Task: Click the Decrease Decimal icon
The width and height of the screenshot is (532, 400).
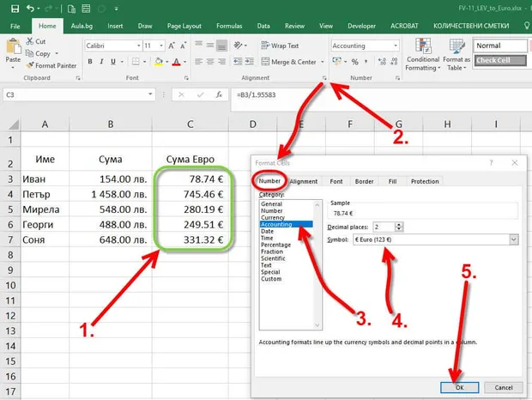Action: (x=394, y=62)
